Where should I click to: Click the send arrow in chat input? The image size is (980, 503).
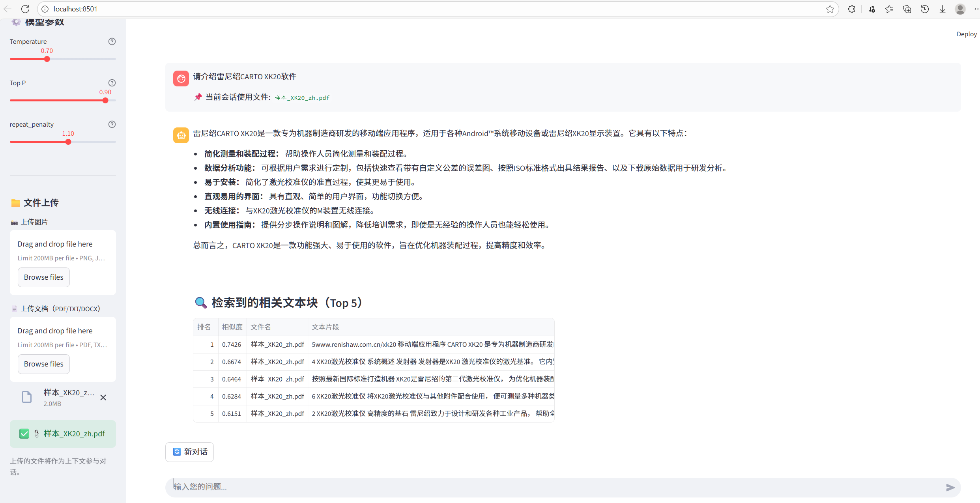point(950,488)
